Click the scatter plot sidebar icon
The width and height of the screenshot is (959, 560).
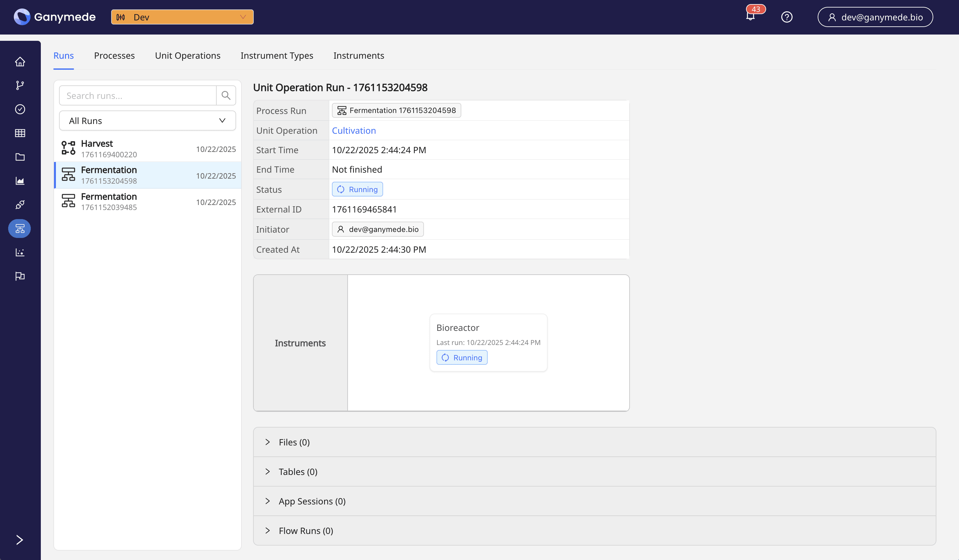click(20, 252)
